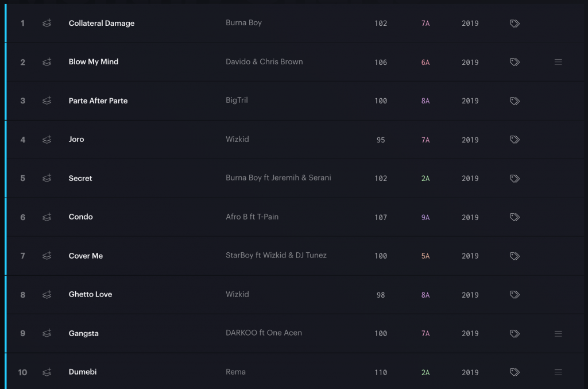Open the tag icon on the Gangsta row
Image resolution: width=588 pixels, height=389 pixels.
click(514, 333)
